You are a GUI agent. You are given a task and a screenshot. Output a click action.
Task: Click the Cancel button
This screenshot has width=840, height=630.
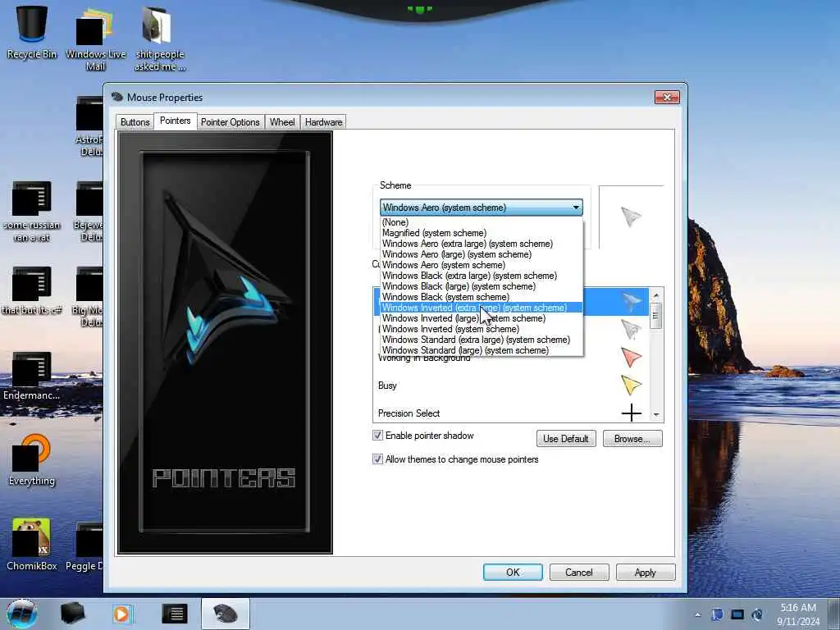point(579,572)
